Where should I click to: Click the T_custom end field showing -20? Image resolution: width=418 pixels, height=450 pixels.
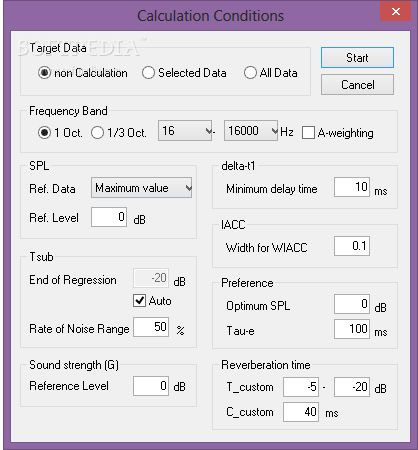pos(352,387)
